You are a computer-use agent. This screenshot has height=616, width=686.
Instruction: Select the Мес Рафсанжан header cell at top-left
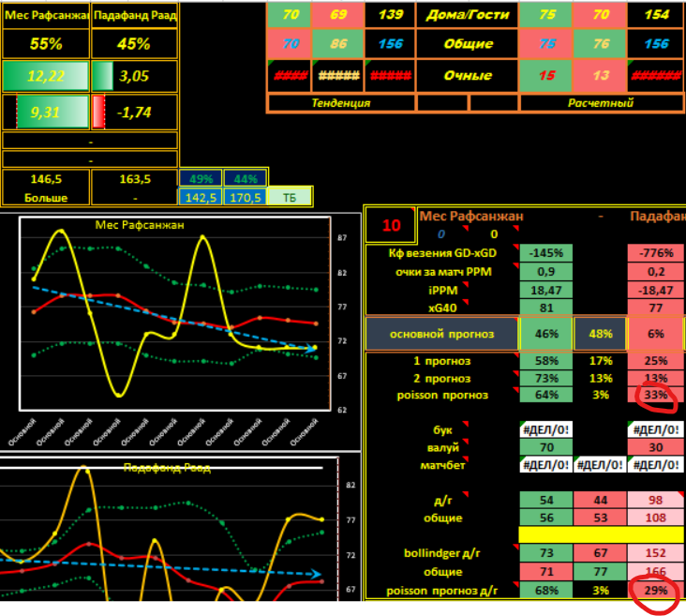47,16
